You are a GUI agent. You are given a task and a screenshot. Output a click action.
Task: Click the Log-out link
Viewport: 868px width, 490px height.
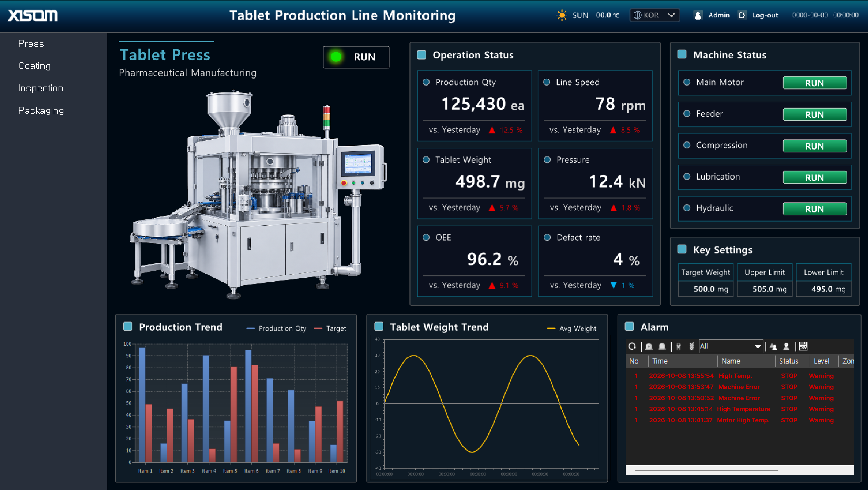pos(765,15)
